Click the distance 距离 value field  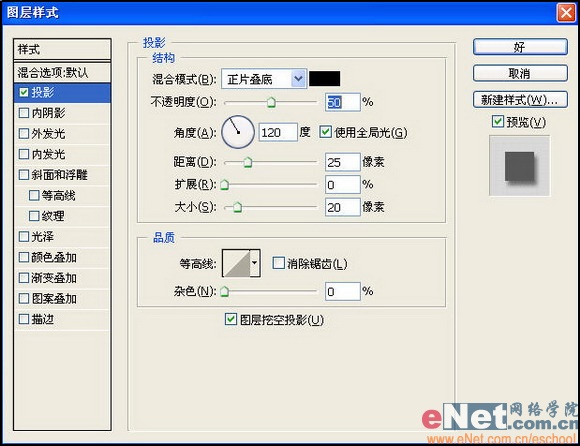pos(343,162)
